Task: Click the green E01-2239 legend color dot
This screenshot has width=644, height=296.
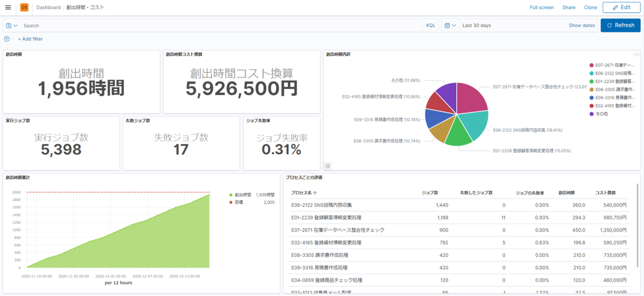Action: pyautogui.click(x=591, y=82)
